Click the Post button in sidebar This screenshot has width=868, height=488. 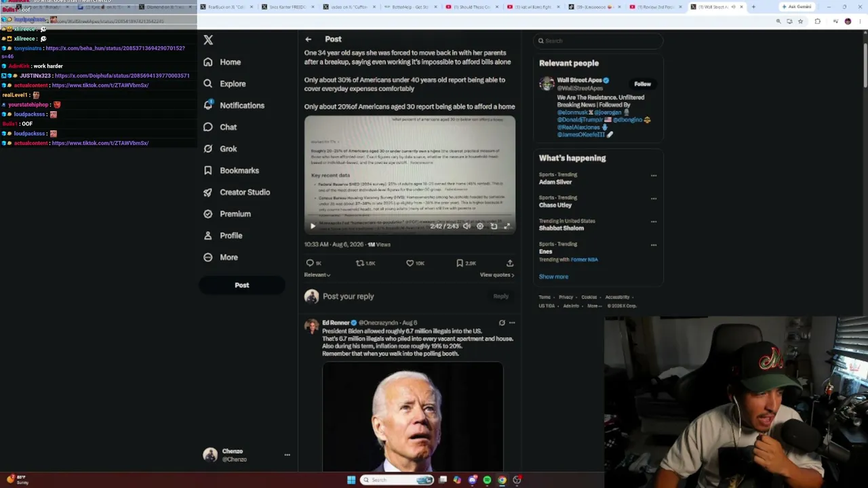pyautogui.click(x=242, y=285)
